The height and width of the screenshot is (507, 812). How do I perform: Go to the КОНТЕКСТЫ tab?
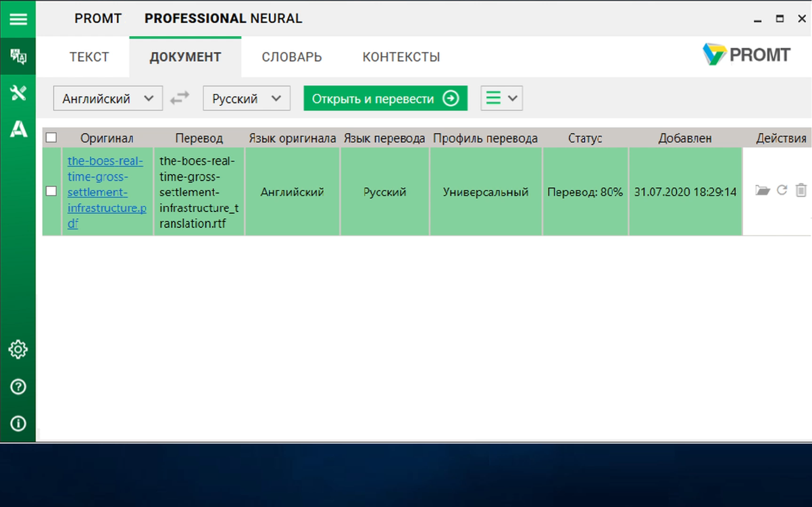point(401,57)
